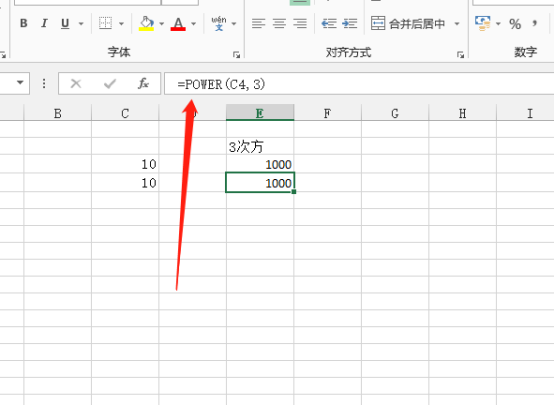Apply yellow fill color bucket
Viewport: 554px width, 405px height.
146,23
